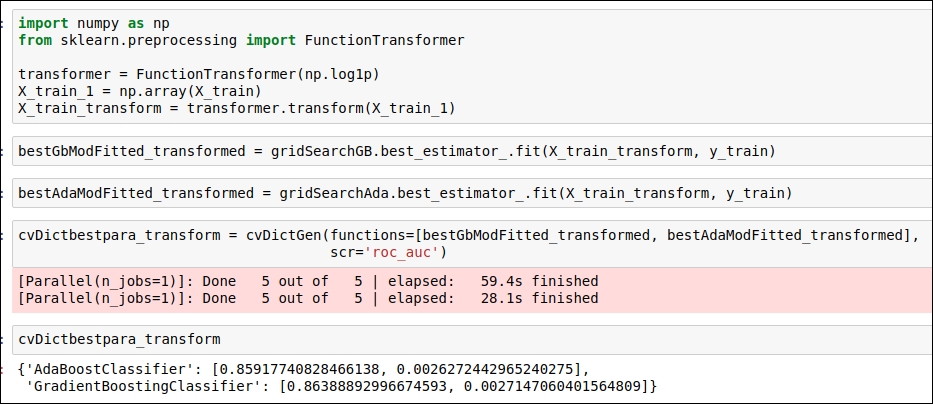Place cursor in X_train_1 array line
This screenshot has width=933, height=404.
pyautogui.click(x=140, y=92)
